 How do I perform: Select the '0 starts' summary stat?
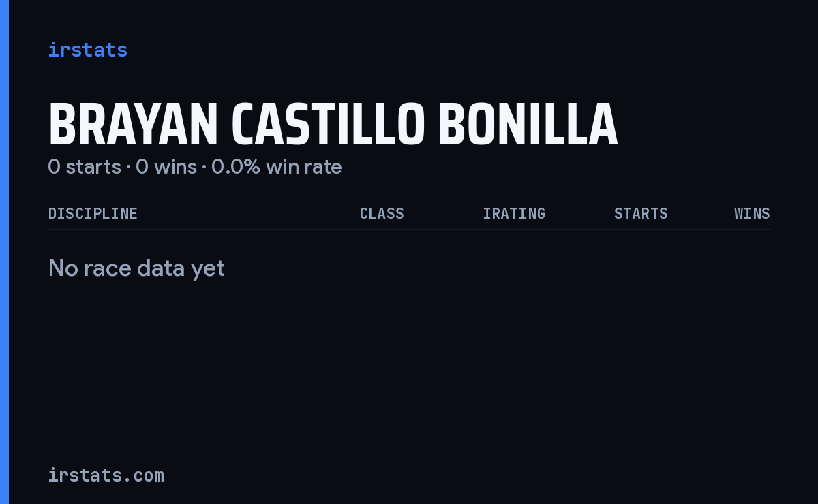coord(85,167)
